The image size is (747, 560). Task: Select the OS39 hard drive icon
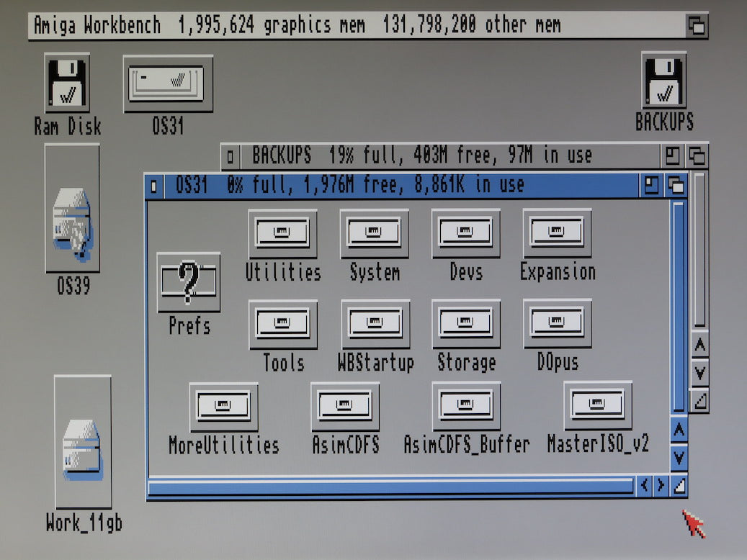[73, 209]
